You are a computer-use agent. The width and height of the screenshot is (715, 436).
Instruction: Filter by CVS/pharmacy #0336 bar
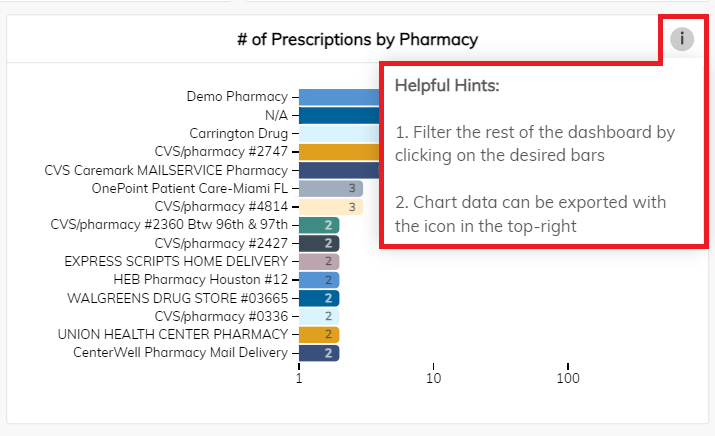coord(319,316)
